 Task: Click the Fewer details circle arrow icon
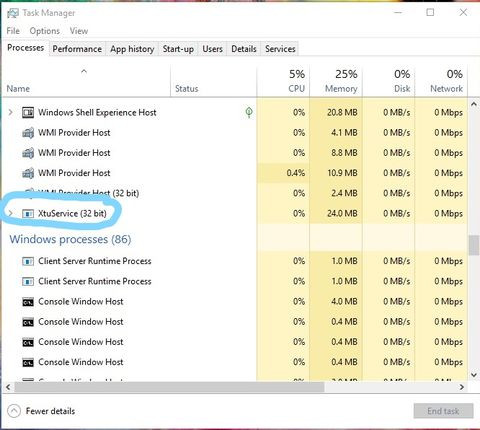click(x=14, y=411)
